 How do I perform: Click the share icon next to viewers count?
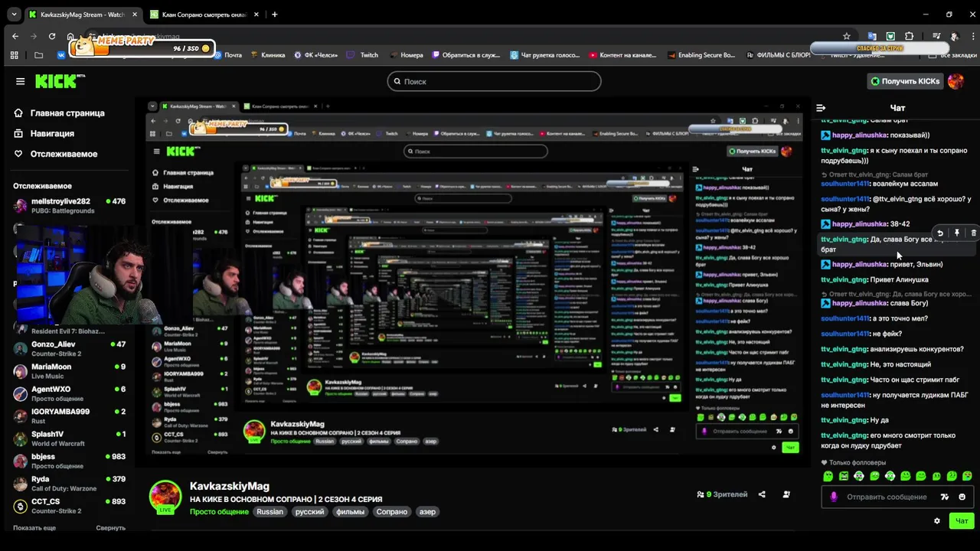click(x=762, y=494)
